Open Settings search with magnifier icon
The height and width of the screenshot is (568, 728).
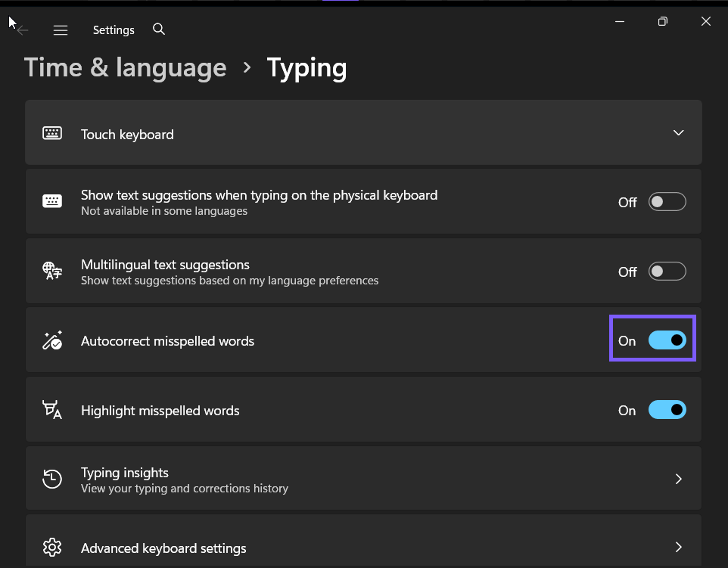(x=159, y=29)
